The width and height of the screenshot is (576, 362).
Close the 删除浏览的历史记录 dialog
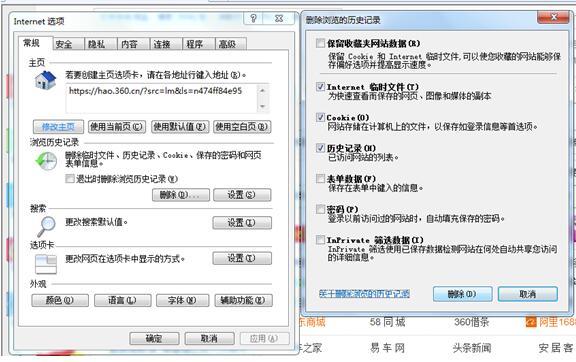click(554, 17)
